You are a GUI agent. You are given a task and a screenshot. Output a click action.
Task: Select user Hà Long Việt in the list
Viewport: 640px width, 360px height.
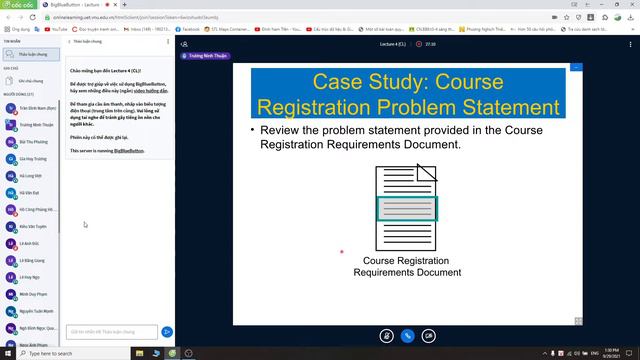[31, 176]
